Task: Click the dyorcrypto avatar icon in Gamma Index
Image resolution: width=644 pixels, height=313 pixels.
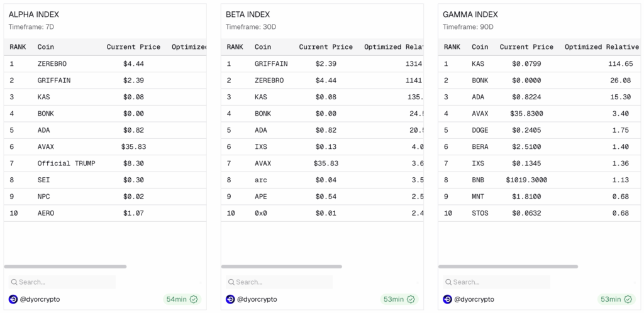Action: point(447,299)
